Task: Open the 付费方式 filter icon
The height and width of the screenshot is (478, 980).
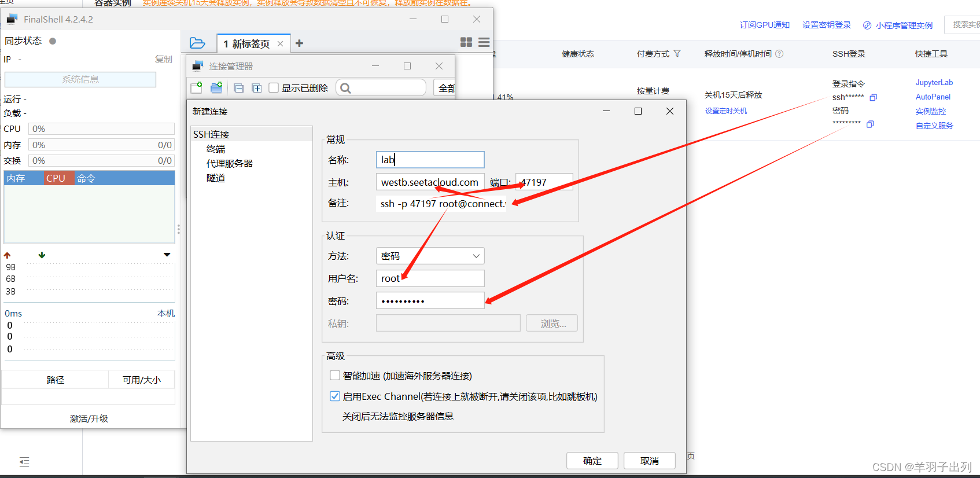Action: pos(677,54)
